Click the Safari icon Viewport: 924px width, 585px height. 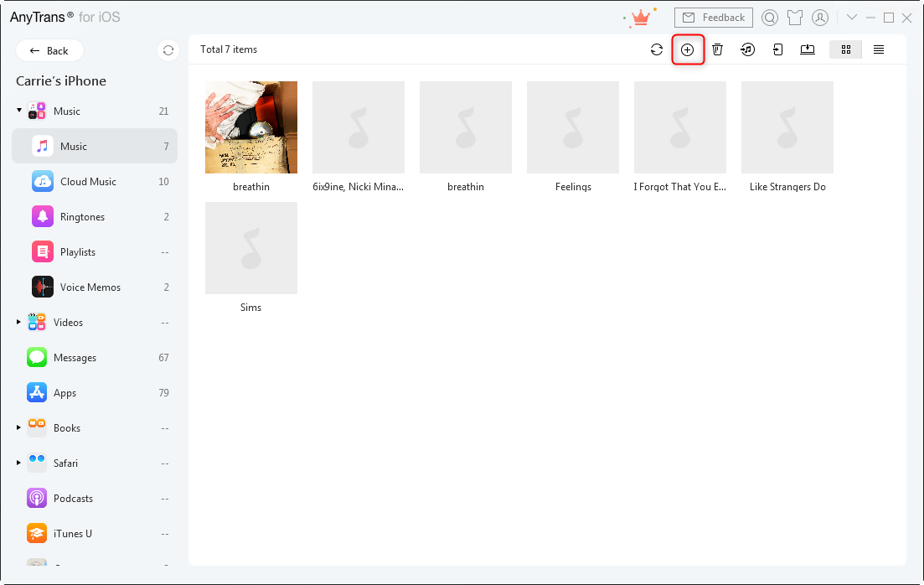(37, 463)
